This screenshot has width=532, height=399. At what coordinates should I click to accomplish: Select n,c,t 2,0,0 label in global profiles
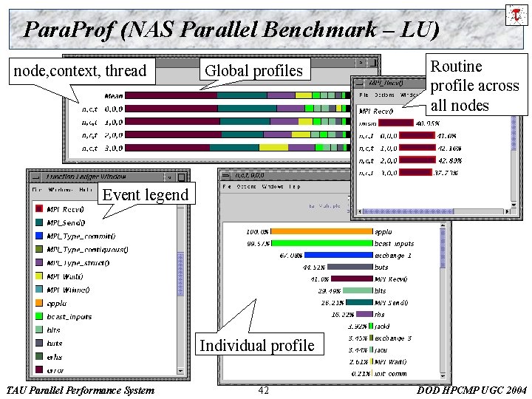[102, 135]
